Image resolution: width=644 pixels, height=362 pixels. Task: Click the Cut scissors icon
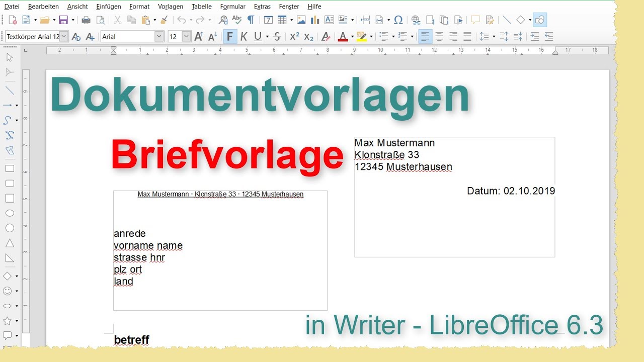[x=117, y=20]
